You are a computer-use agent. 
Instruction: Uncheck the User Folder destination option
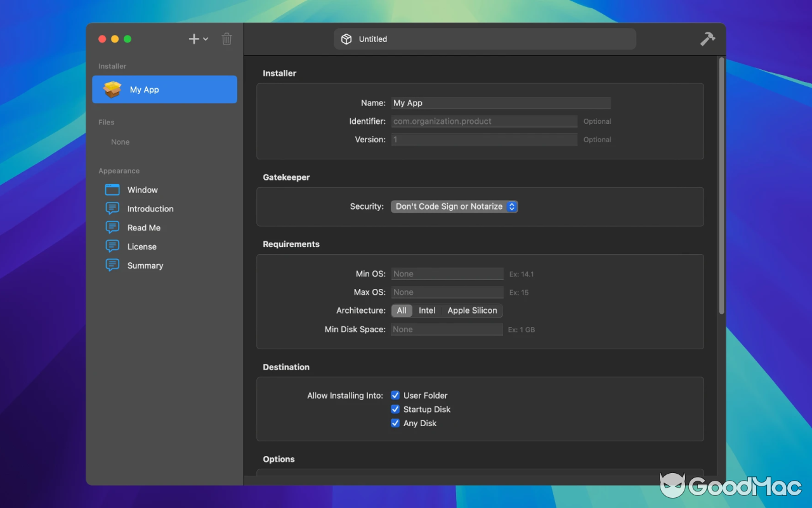(x=395, y=395)
